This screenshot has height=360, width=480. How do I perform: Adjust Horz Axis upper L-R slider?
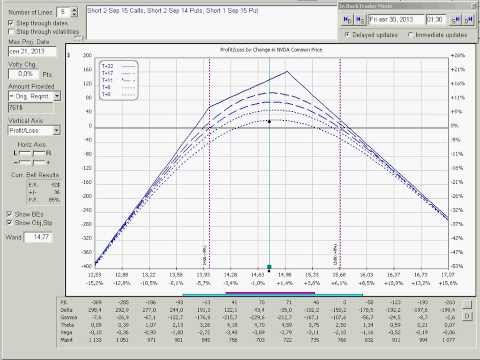[32, 153]
